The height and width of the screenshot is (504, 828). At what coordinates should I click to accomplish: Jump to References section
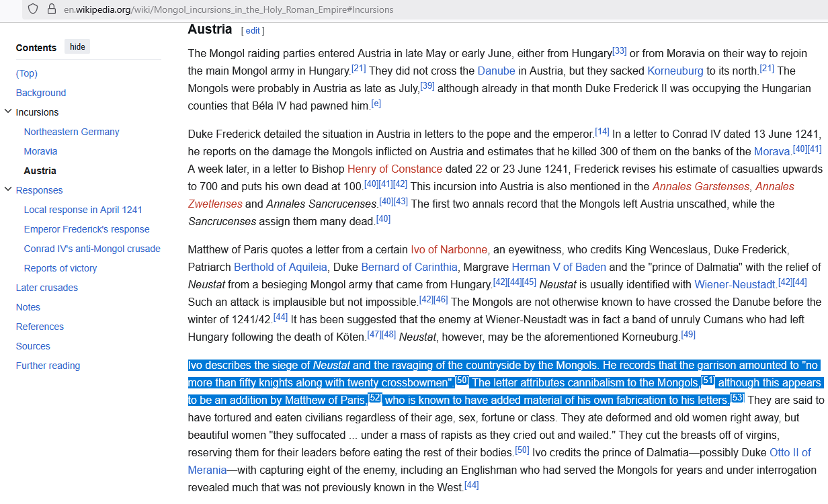(40, 327)
